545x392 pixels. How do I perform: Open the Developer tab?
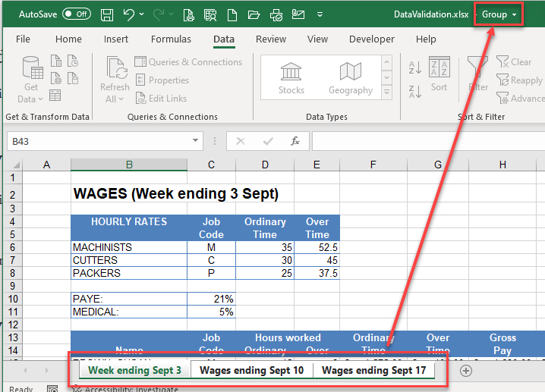(372, 39)
